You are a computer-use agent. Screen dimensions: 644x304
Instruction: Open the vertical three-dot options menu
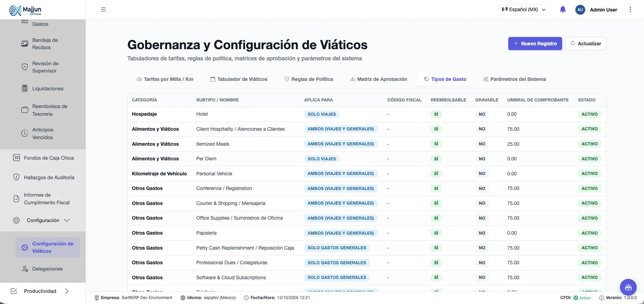click(x=630, y=10)
